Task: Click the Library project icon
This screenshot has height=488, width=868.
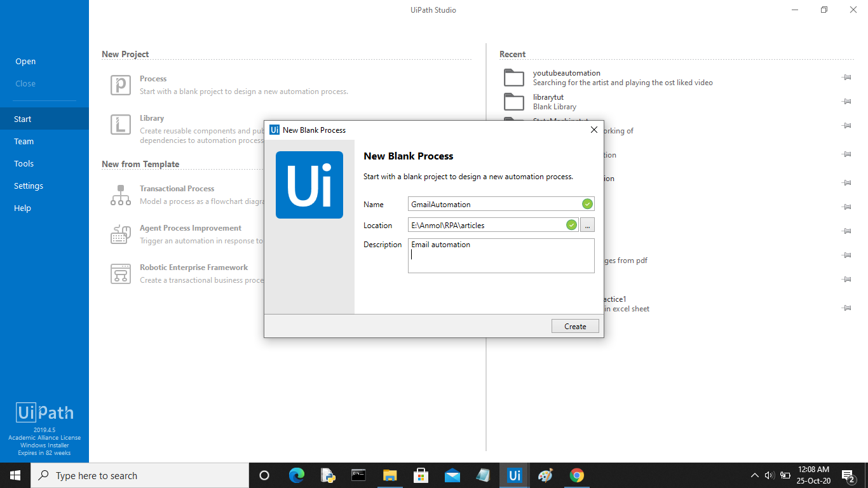Action: (x=121, y=125)
